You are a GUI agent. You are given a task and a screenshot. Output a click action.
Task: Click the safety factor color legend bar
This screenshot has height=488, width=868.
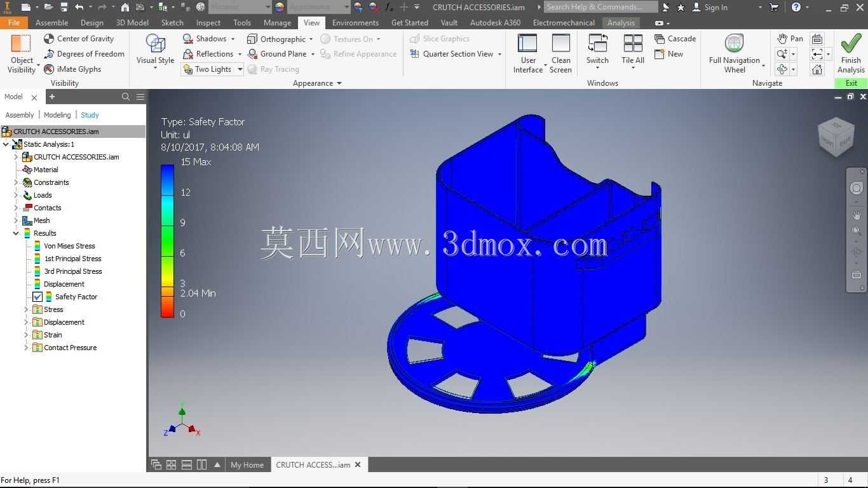click(x=167, y=241)
